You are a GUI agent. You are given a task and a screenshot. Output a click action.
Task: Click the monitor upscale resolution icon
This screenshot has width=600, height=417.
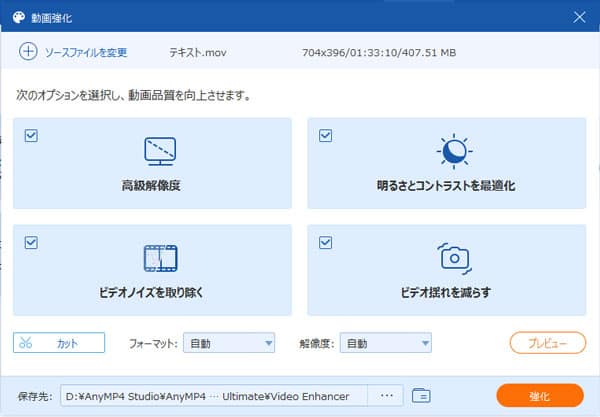click(160, 151)
